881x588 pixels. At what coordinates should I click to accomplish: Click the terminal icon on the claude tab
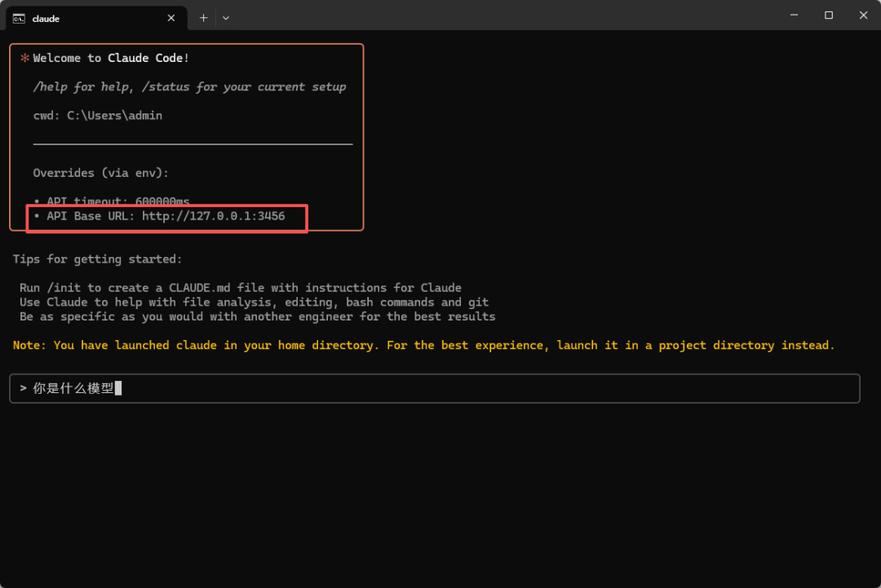click(19, 19)
